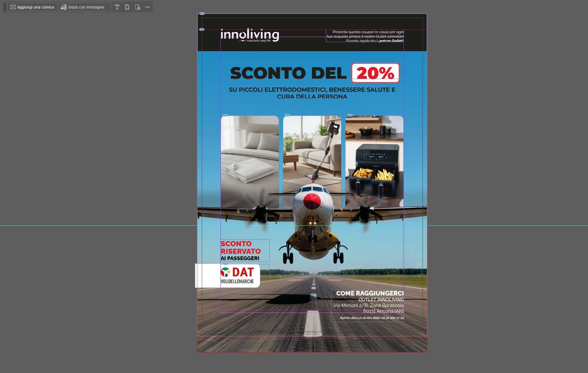Click the toolbar drag handle grip
Image resolution: width=588 pixels, height=373 pixels.
point(5,7)
